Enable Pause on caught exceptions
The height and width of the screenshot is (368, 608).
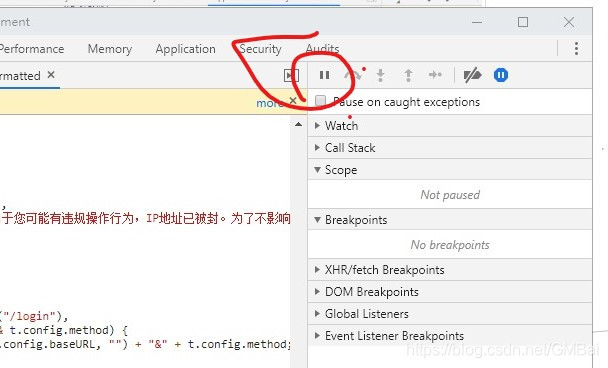320,101
